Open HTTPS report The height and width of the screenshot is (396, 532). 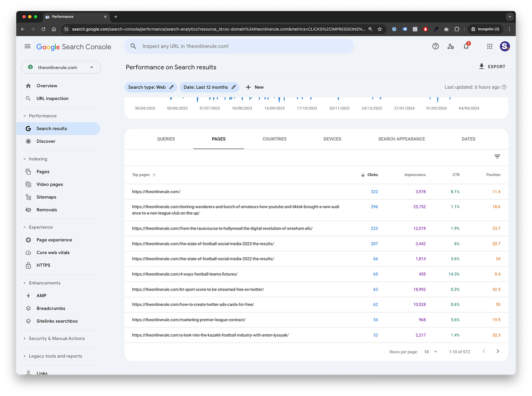tap(43, 265)
